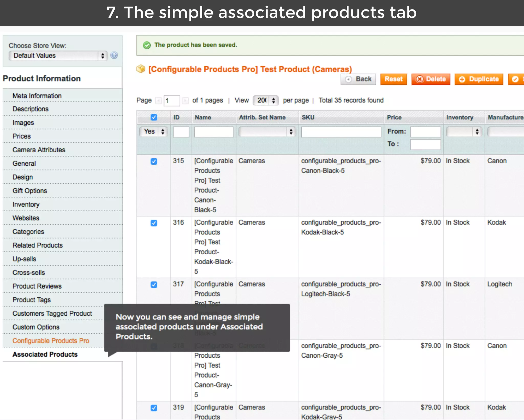
Task: Click the Reset button
Action: (x=394, y=79)
